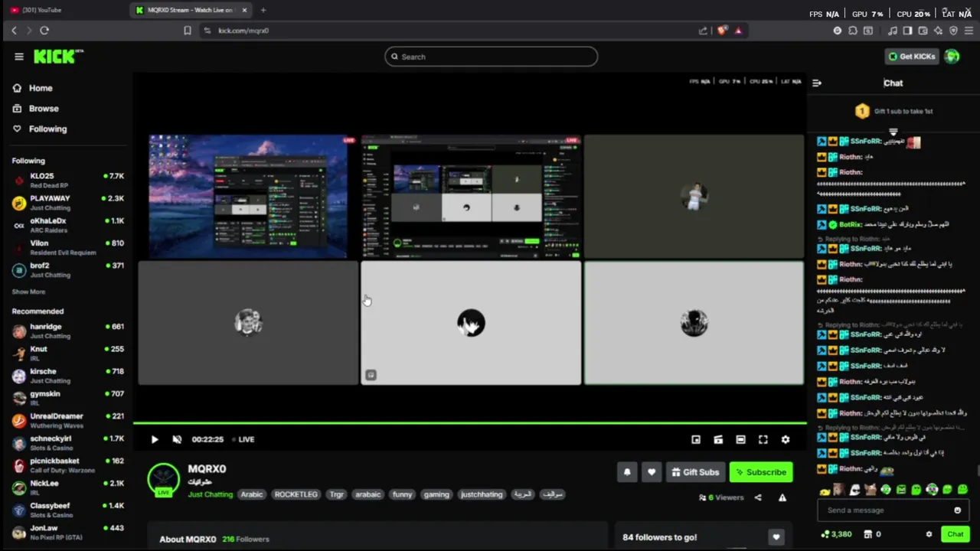Select the ROCKETLEG tag

click(x=296, y=494)
